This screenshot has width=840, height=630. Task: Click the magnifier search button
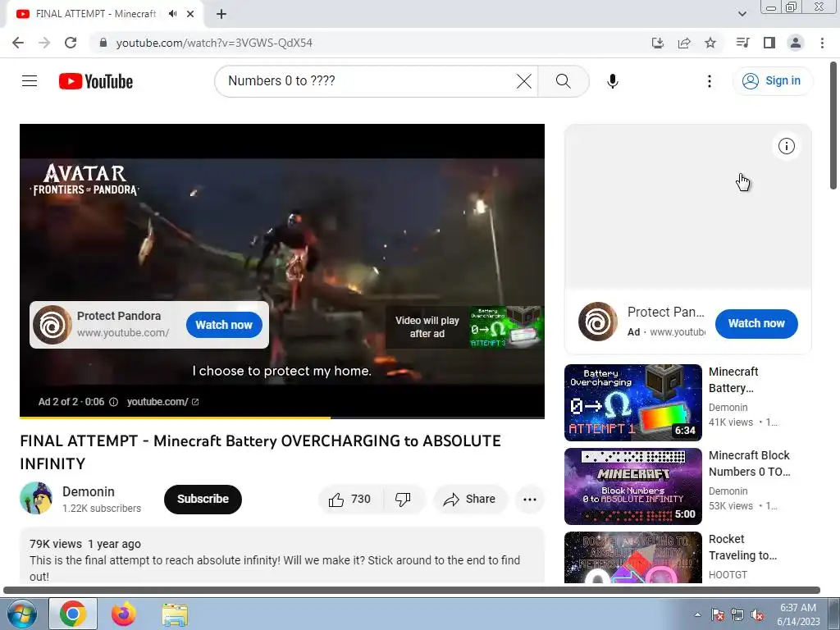[x=563, y=81]
